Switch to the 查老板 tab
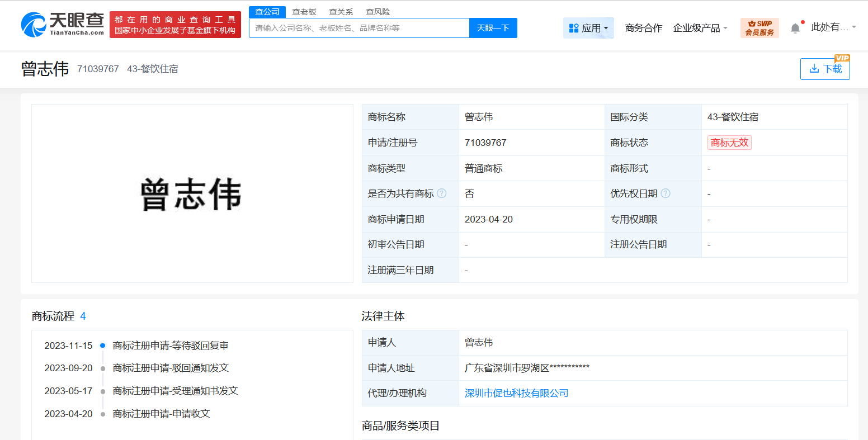This screenshot has width=868, height=440. click(304, 12)
